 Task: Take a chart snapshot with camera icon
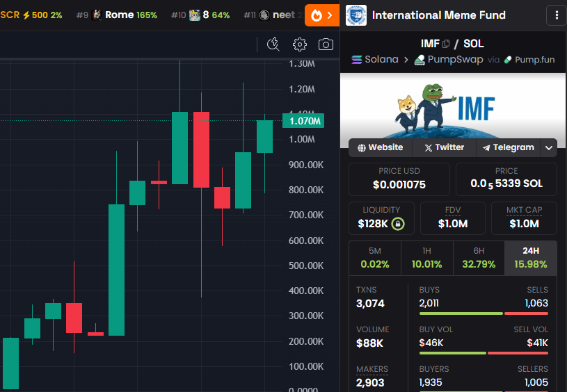(x=326, y=44)
